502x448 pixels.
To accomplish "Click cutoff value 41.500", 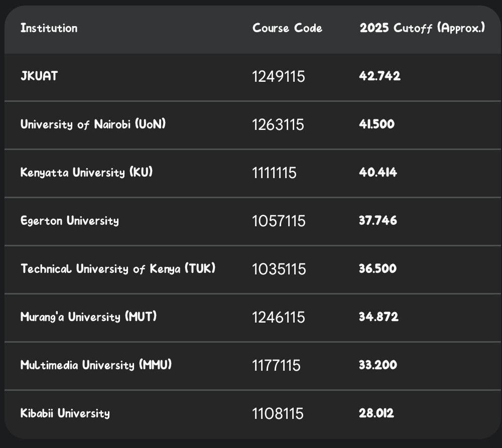I will pos(377,124).
